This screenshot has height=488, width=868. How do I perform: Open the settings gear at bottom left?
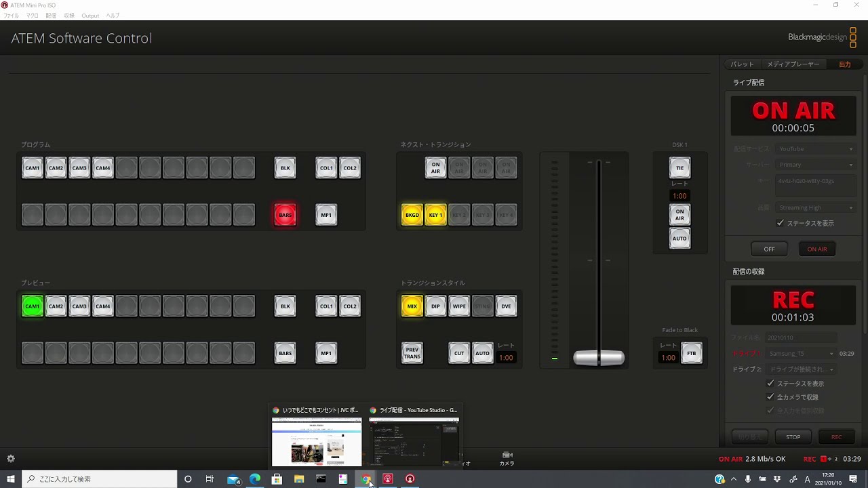point(11,459)
